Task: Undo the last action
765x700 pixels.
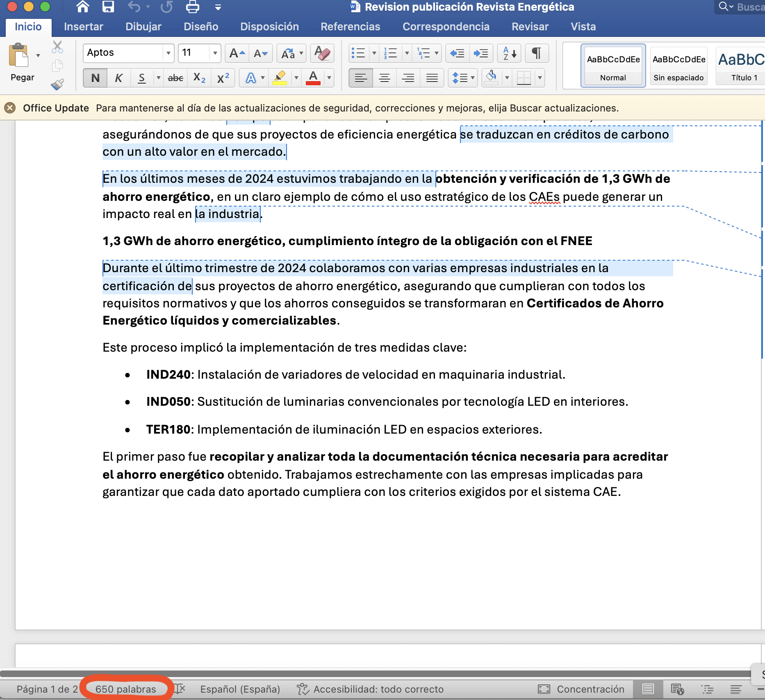Action: coord(134,7)
